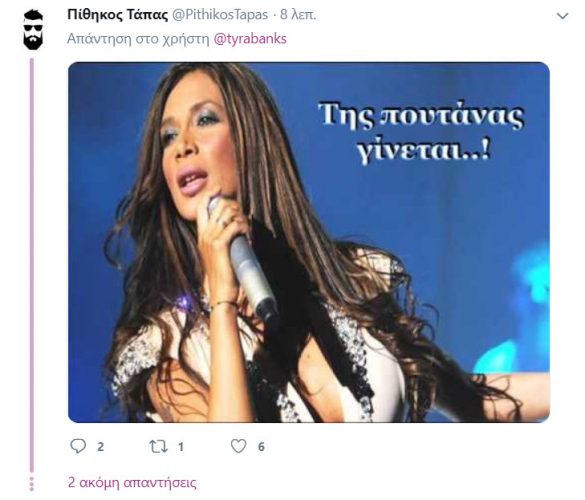Click the 8 λεπ. timestamp
This screenshot has width=585, height=500.
click(298, 15)
